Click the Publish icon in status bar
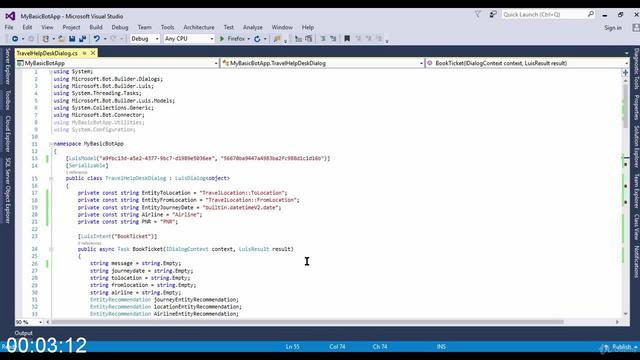Screen dimensions: 640x360 (606, 347)
